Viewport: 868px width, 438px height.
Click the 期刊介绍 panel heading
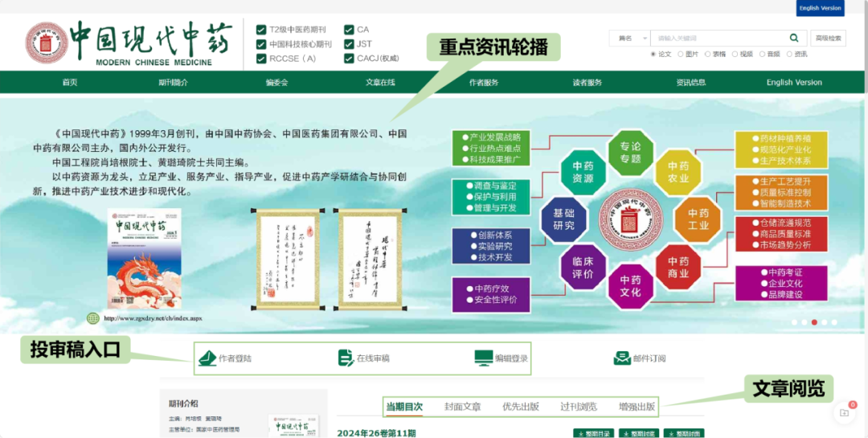click(184, 403)
